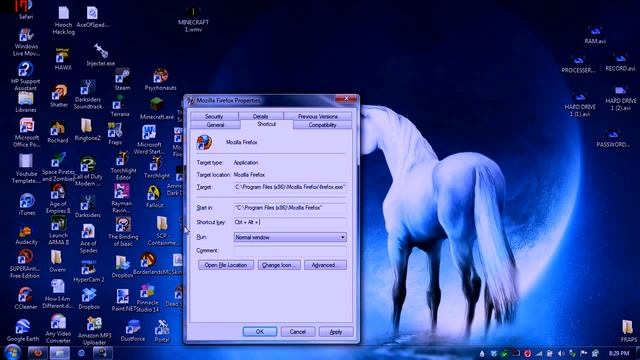Open the CCleaner desktop icon
This screenshot has height=360, width=640.
point(25,298)
